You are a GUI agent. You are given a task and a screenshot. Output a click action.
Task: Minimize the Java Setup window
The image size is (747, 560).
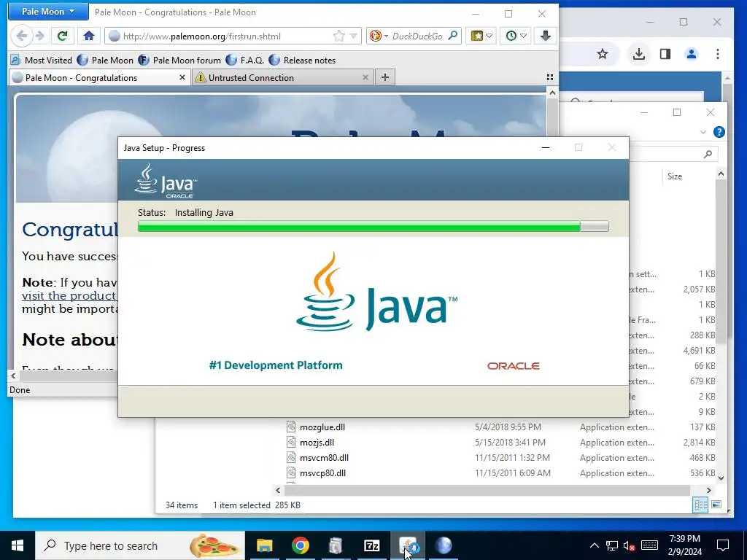pos(546,147)
